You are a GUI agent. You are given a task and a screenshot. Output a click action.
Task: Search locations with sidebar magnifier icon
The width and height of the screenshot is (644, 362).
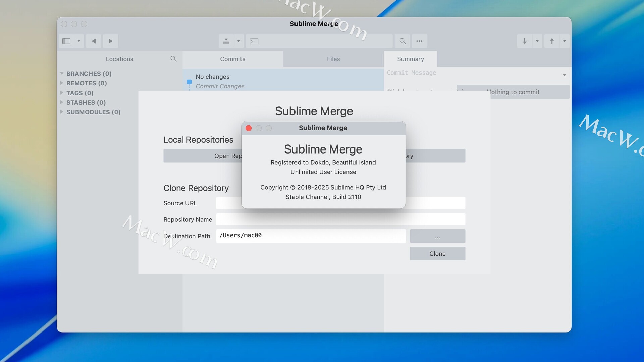[x=173, y=59]
